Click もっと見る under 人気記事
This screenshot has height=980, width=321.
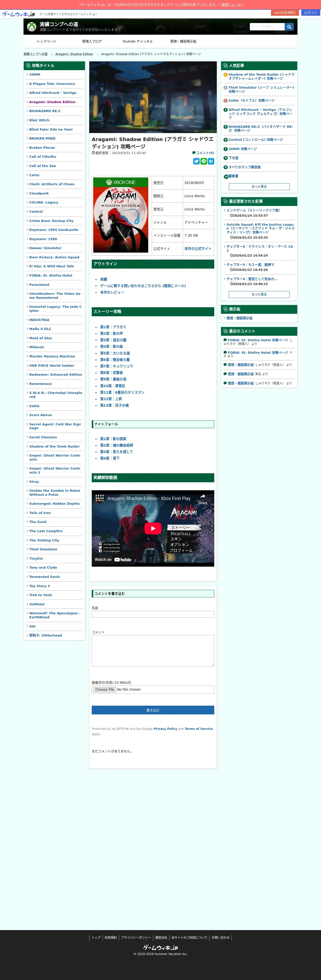click(x=259, y=186)
